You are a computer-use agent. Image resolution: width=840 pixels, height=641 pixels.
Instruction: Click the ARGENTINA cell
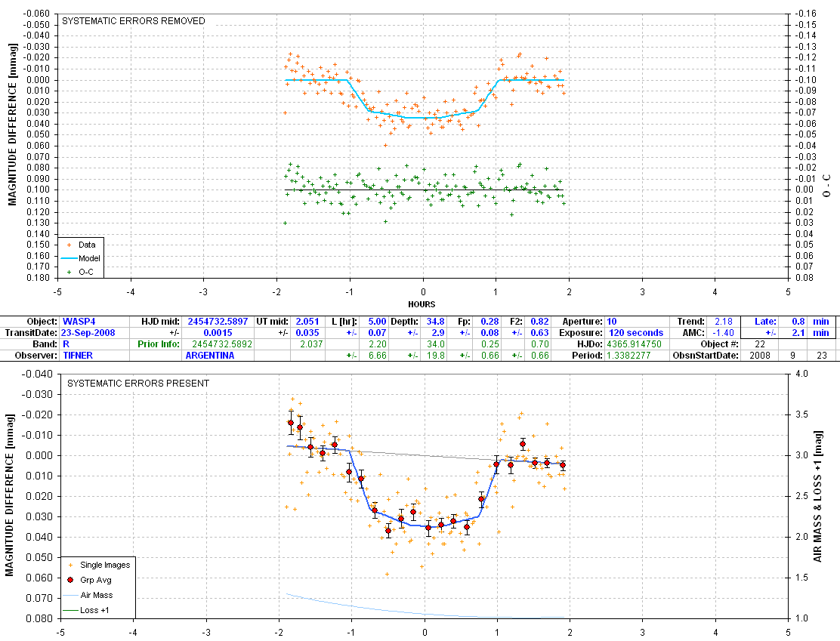point(210,356)
